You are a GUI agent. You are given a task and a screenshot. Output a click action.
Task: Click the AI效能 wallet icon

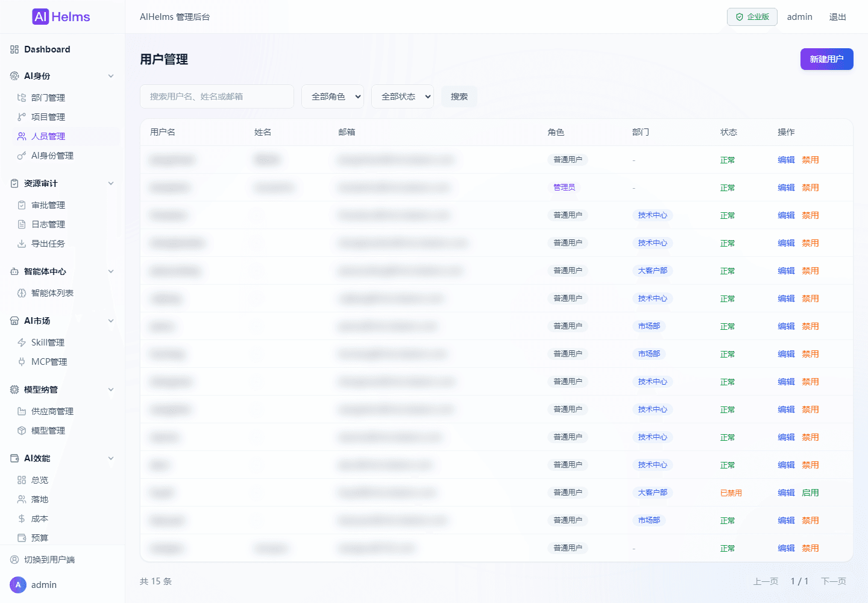[14, 458]
